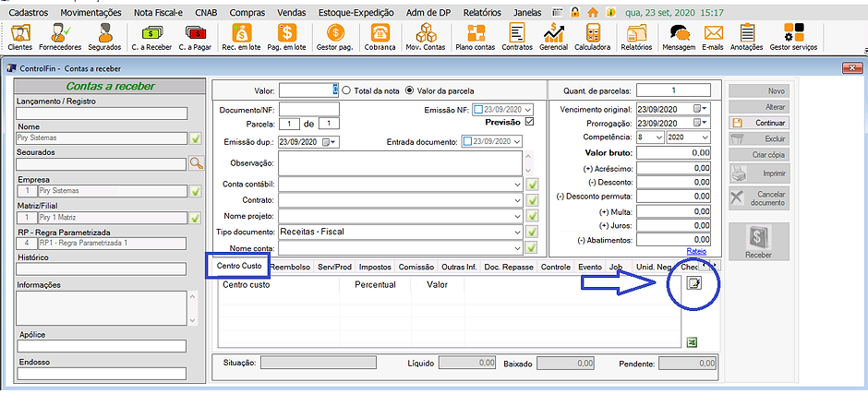Click the Pag. em lote icon
Image resolution: width=868 pixels, height=406 pixels.
click(286, 37)
